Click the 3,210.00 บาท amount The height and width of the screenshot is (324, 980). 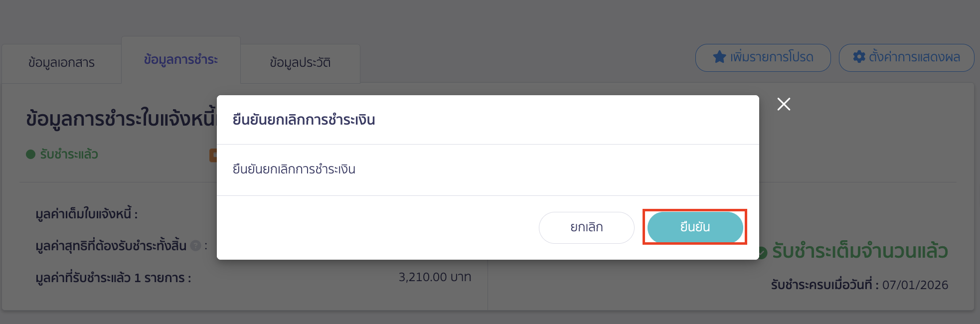coord(435,277)
